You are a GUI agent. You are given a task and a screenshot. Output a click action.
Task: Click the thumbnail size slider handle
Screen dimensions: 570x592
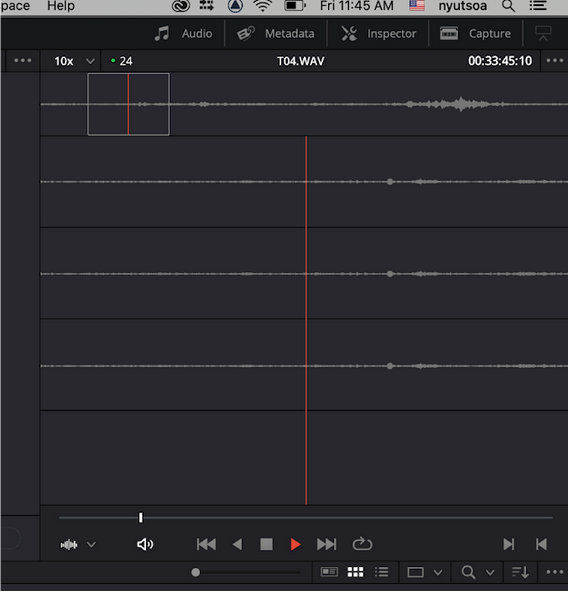click(x=196, y=573)
